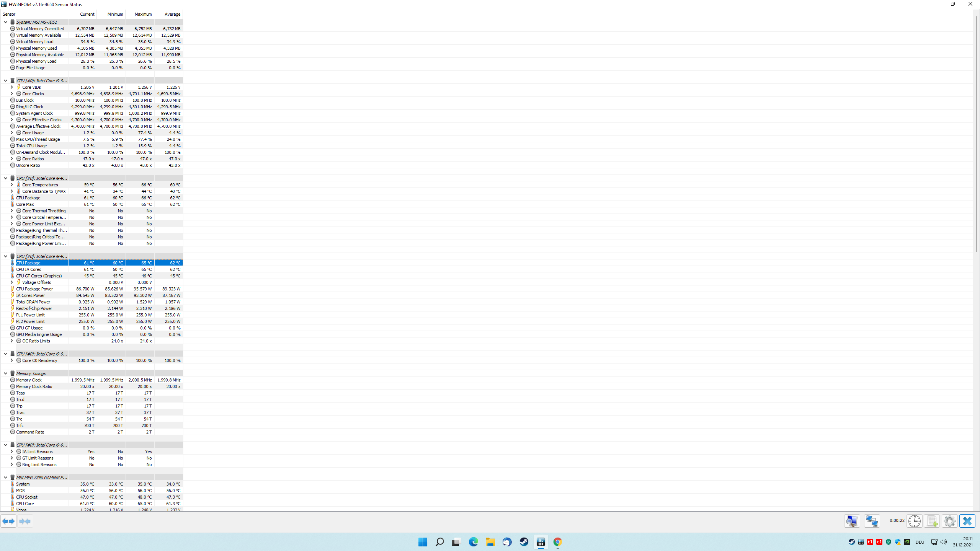This screenshot has width=980, height=551.
Task: Open File Explorer from the taskbar
Action: tap(490, 542)
